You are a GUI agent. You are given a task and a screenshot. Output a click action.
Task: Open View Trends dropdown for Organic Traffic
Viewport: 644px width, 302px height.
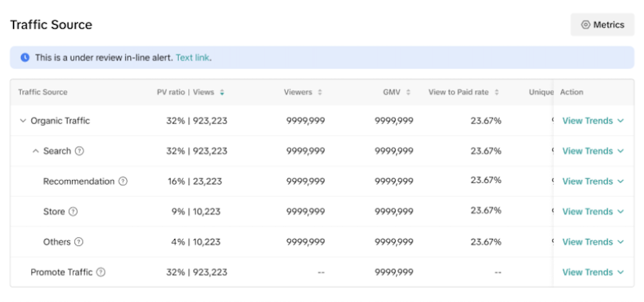pyautogui.click(x=593, y=121)
